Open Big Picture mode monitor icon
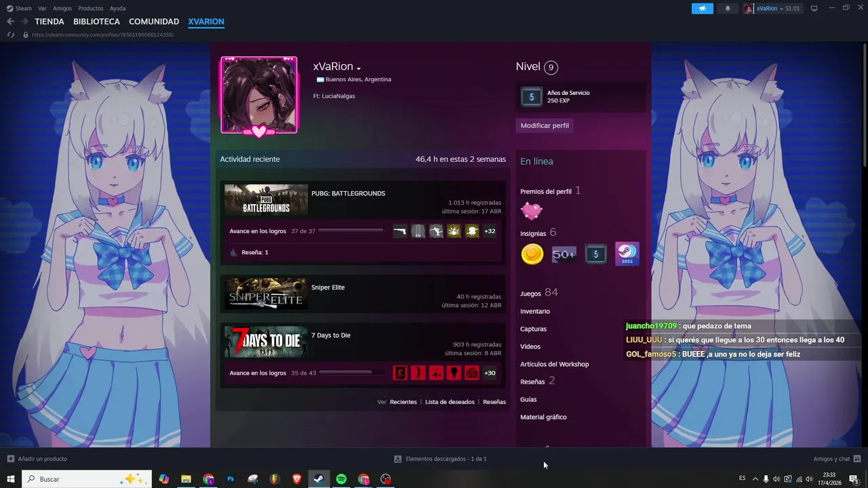The width and height of the screenshot is (868, 488). [814, 8]
